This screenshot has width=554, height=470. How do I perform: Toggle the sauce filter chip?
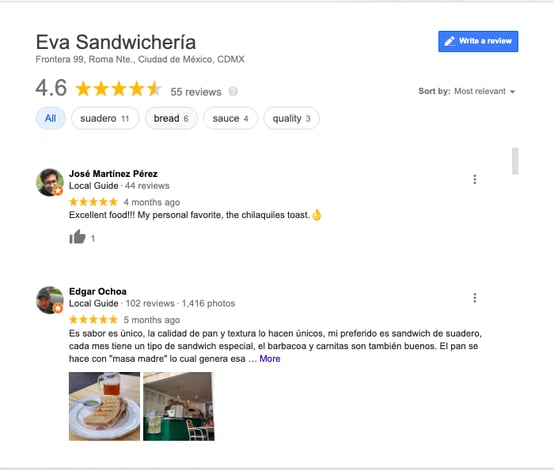coord(230,118)
